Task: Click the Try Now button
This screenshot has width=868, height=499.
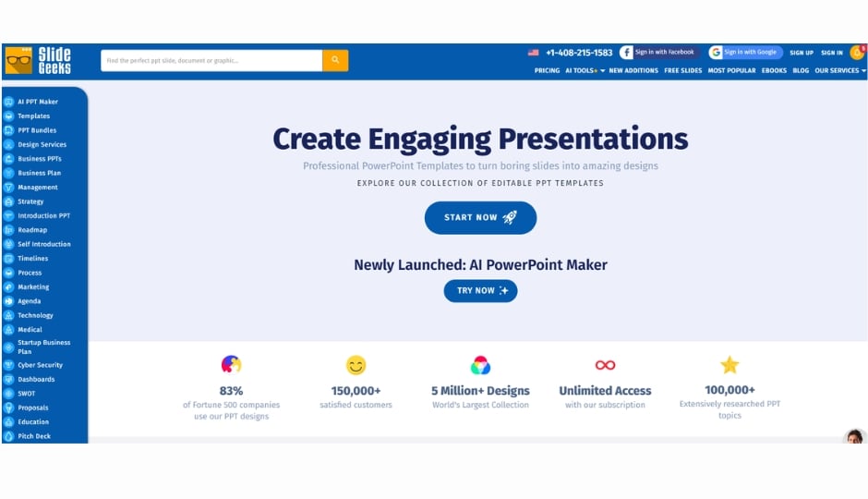Action: coord(480,291)
